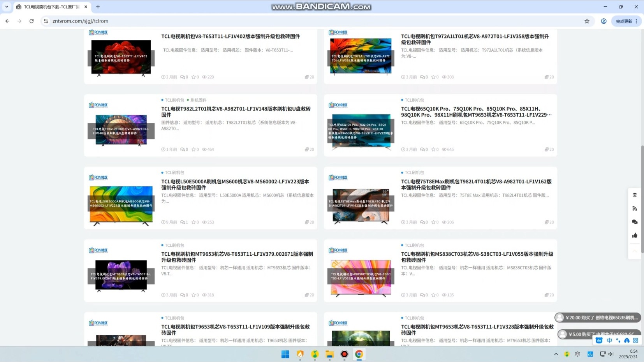Open Chrome's three-dot menu
This screenshot has width=644, height=362.
click(x=637, y=21)
